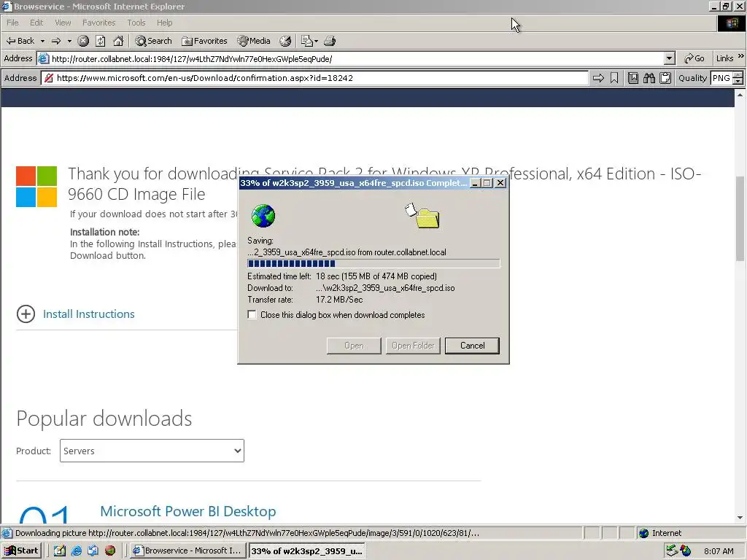Click the first quick launch notepad-like icon
747x560 pixels.
tap(60, 551)
